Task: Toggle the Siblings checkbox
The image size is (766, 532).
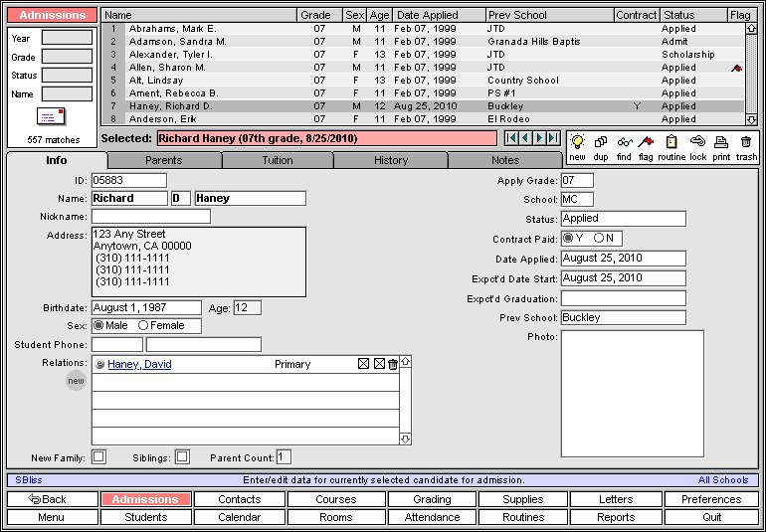Action: coord(182,457)
